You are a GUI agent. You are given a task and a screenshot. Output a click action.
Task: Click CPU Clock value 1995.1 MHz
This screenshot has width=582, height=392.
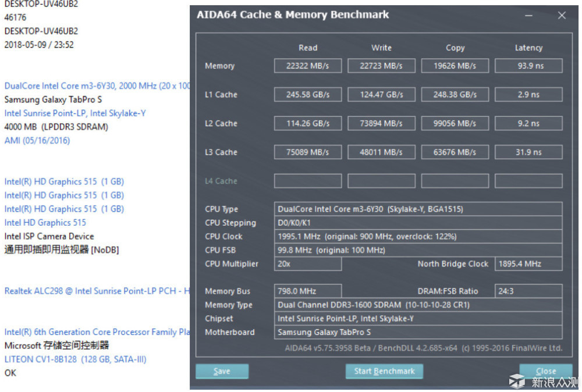tap(418, 237)
